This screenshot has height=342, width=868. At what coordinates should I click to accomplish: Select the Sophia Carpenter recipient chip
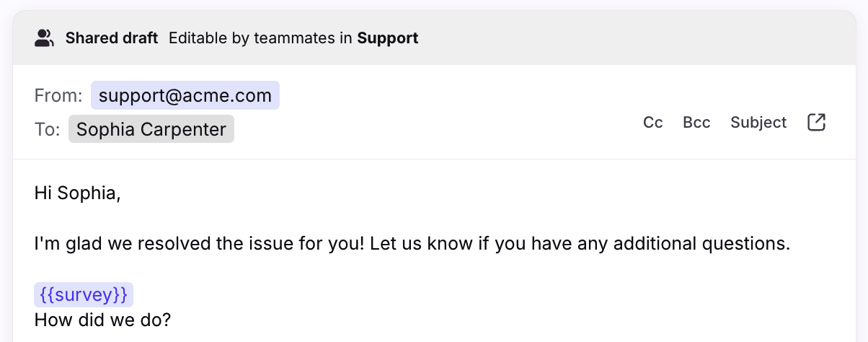click(151, 129)
